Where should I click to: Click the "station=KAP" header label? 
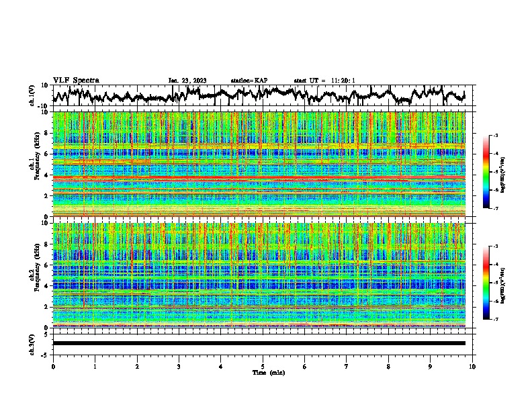(249, 81)
